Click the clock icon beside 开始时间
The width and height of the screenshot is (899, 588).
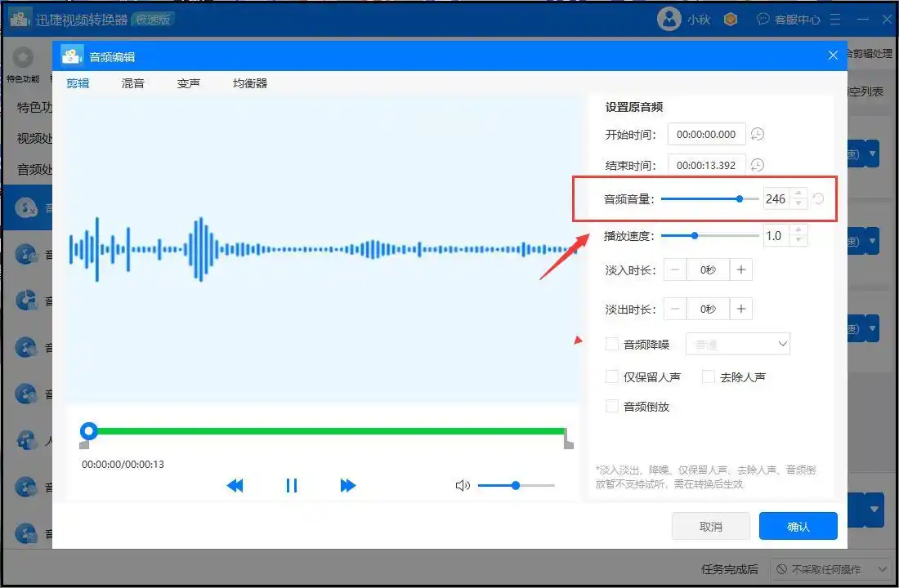tap(758, 135)
